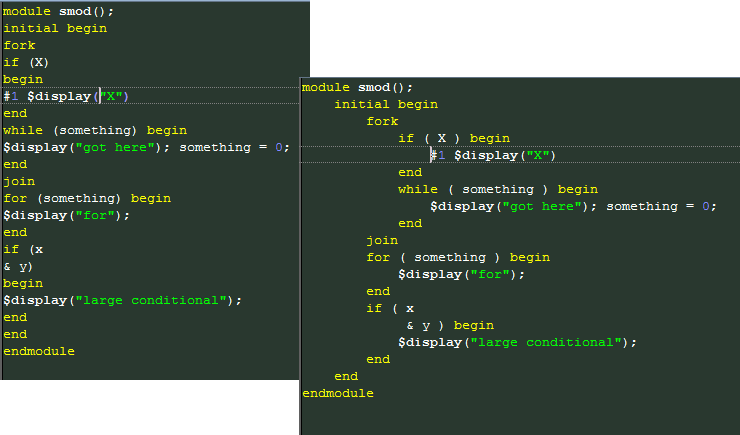This screenshot has width=740, height=435.
Task: Click 'endmodule' in the left editor
Action: pyautogui.click(x=39, y=351)
